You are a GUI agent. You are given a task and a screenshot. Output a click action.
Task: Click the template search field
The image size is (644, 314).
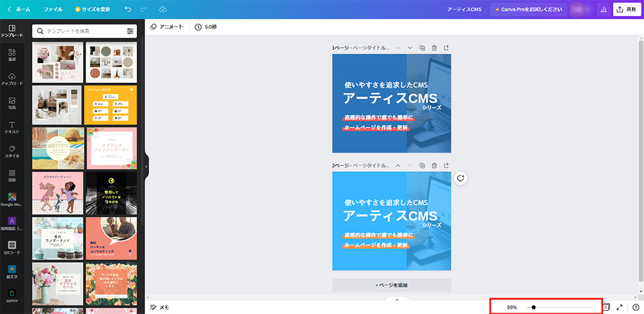click(x=85, y=31)
